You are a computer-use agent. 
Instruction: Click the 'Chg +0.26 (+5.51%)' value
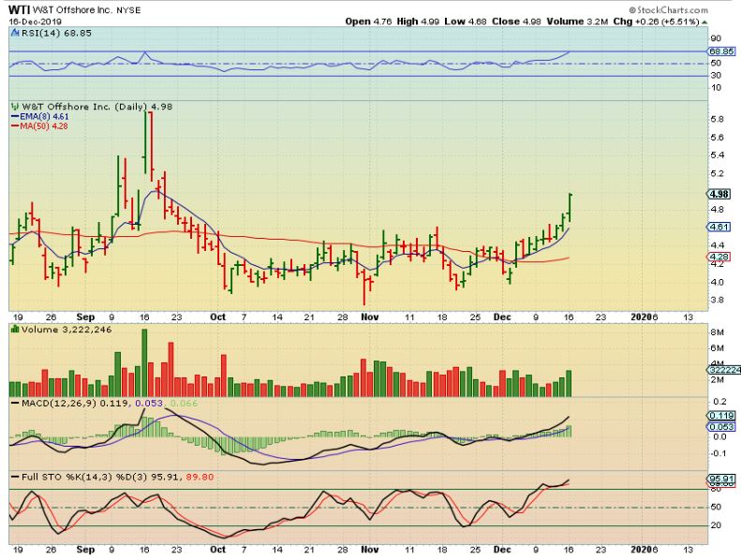click(656, 22)
